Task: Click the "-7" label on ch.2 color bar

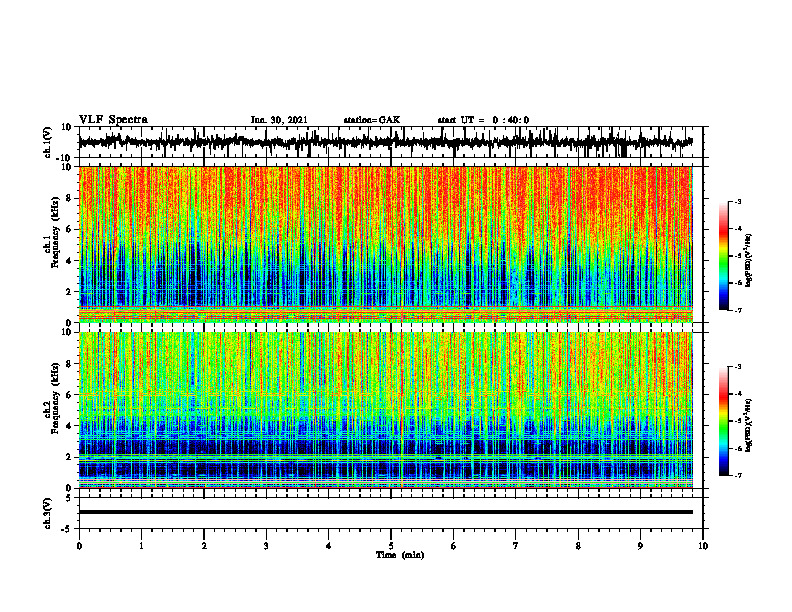Action: (x=737, y=475)
